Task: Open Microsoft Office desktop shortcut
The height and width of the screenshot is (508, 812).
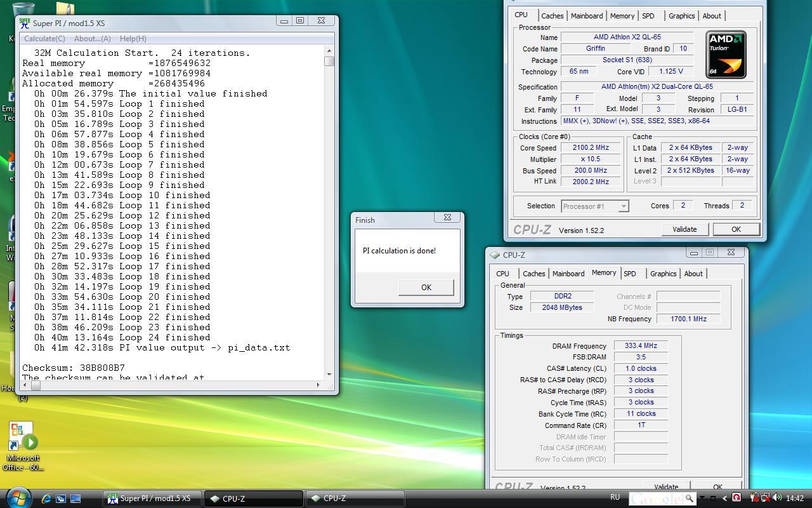Action: click(23, 446)
